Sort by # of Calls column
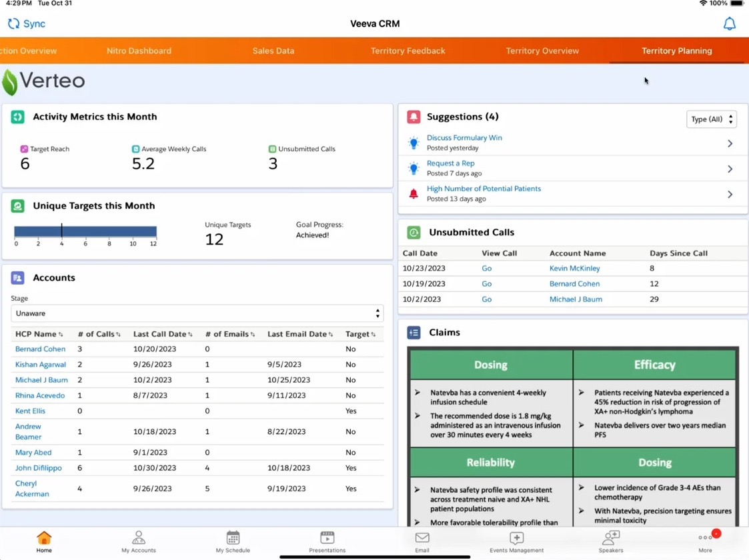Image resolution: width=749 pixels, height=560 pixels. coord(99,334)
